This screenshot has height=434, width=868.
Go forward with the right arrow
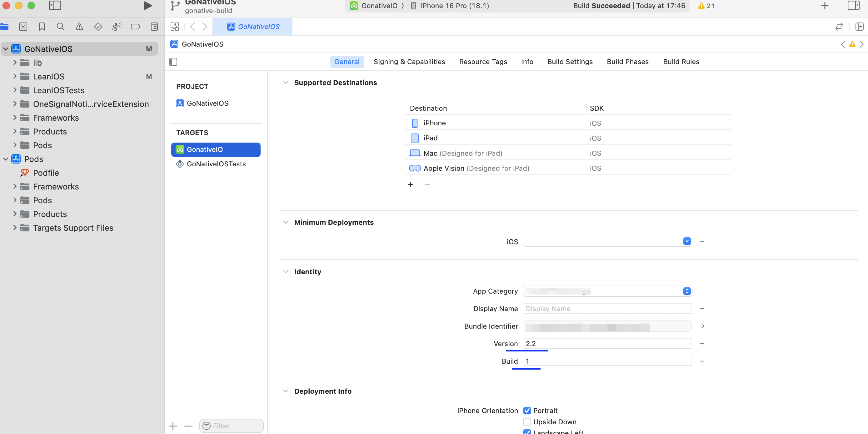205,27
